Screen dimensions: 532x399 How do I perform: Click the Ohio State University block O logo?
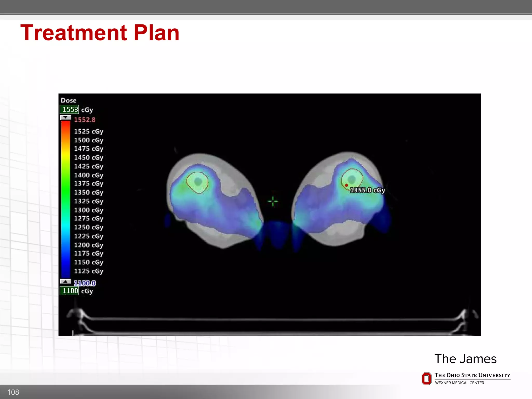pyautogui.click(x=427, y=378)
